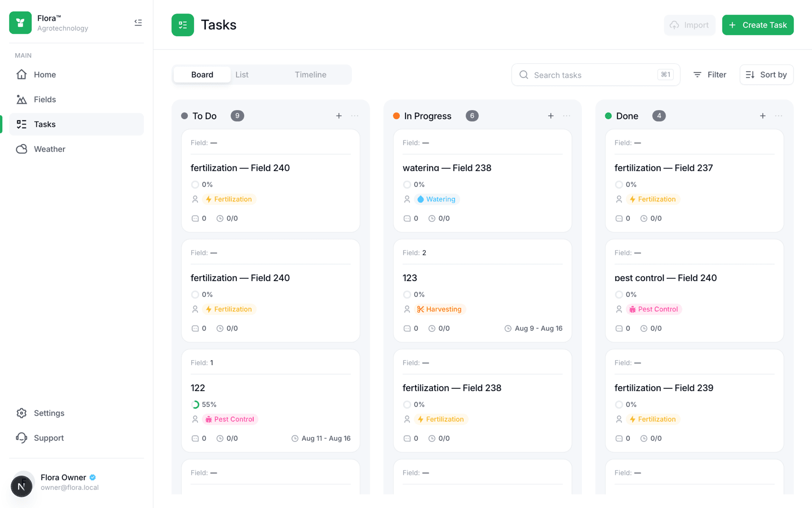Image resolution: width=812 pixels, height=508 pixels.
Task: Open the Filter options
Action: pyautogui.click(x=710, y=75)
